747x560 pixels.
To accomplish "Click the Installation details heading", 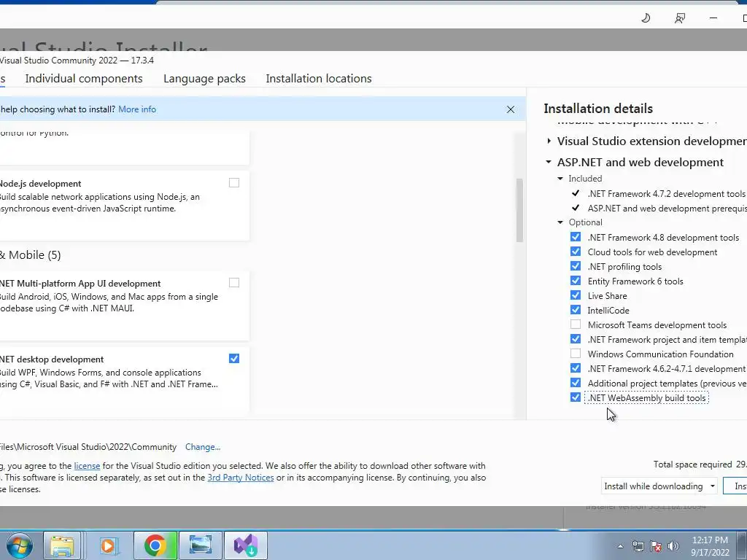I will [x=598, y=109].
